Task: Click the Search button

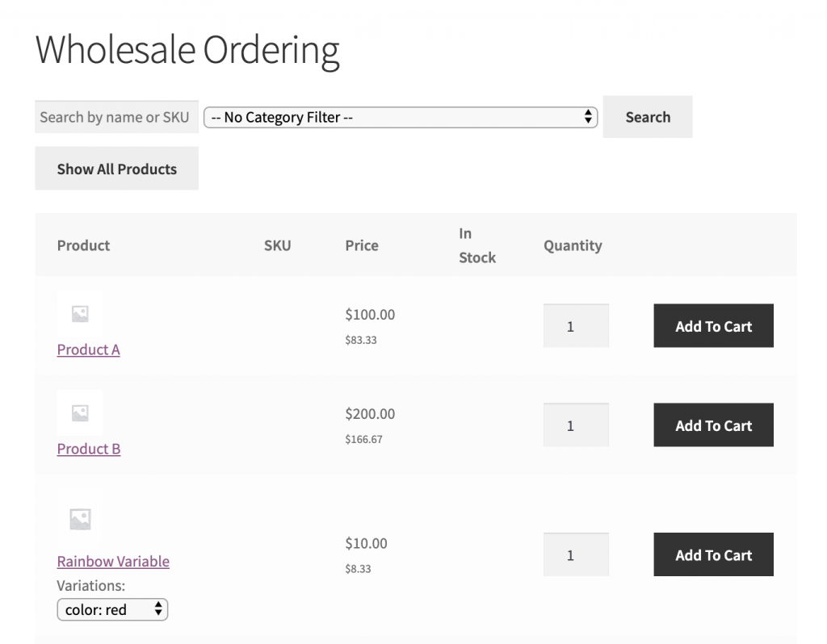Action: click(647, 117)
